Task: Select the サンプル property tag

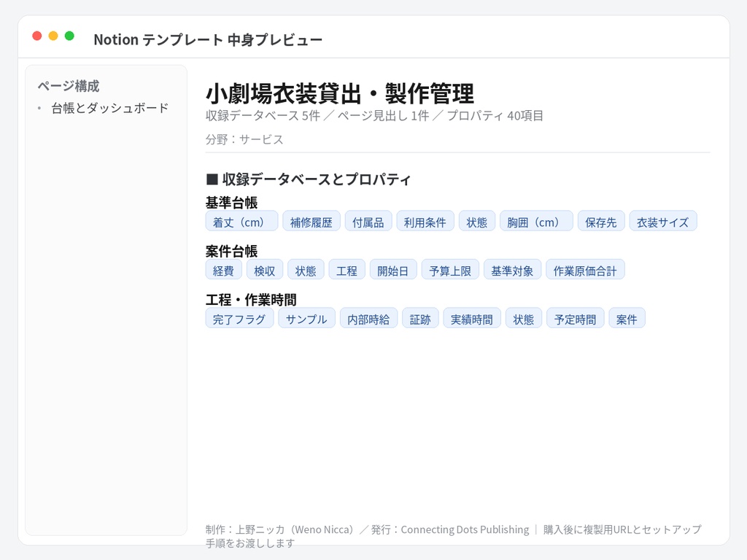Action: coord(306,318)
